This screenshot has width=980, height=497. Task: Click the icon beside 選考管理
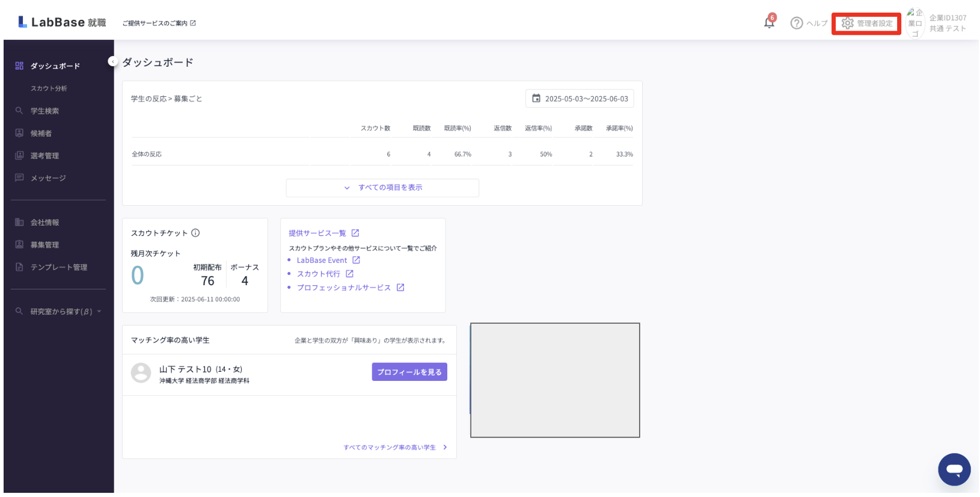19,155
